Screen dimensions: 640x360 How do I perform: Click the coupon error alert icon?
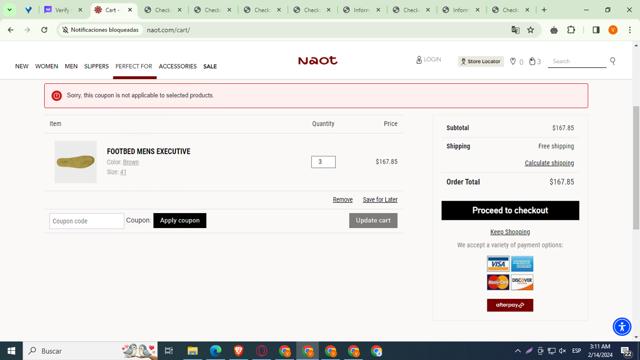(57, 96)
